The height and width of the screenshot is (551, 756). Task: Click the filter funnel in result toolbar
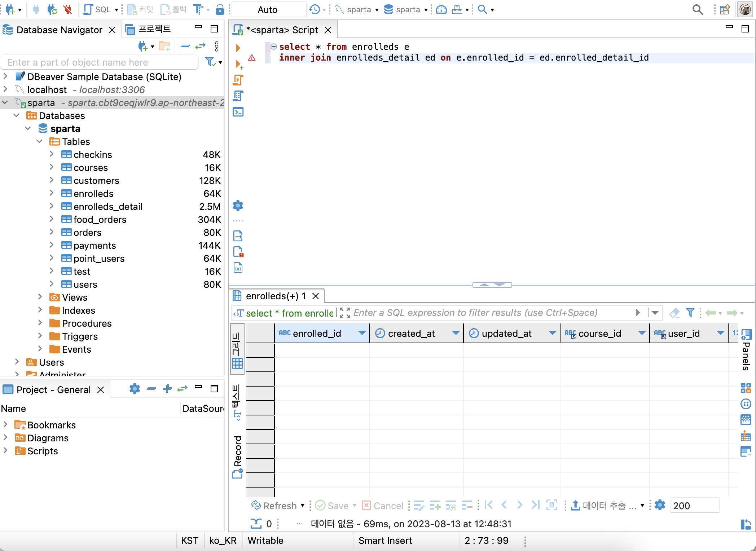[x=690, y=313]
